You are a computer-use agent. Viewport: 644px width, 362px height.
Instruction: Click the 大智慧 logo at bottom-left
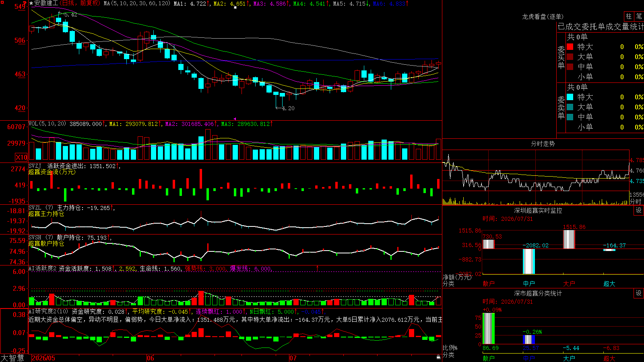12,358
